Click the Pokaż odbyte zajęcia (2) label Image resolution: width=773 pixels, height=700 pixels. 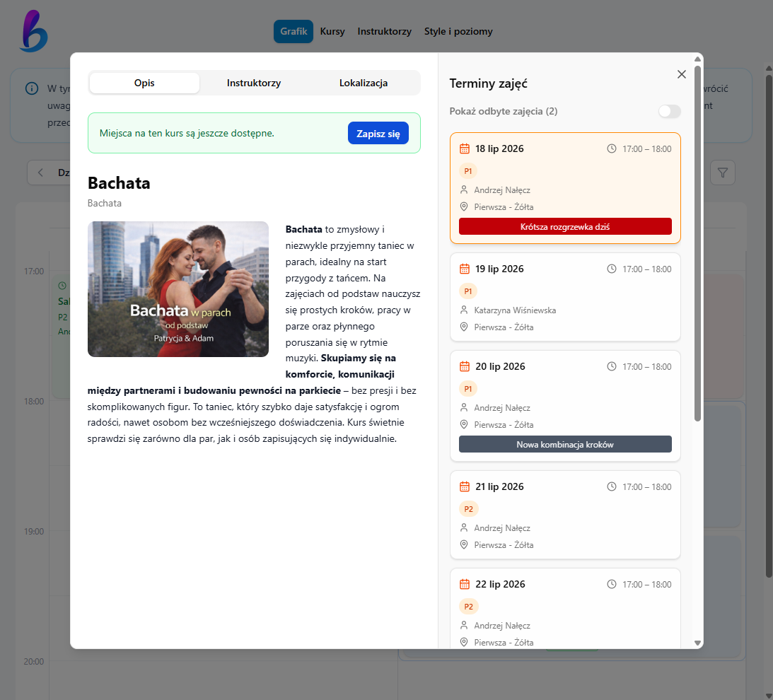click(504, 112)
